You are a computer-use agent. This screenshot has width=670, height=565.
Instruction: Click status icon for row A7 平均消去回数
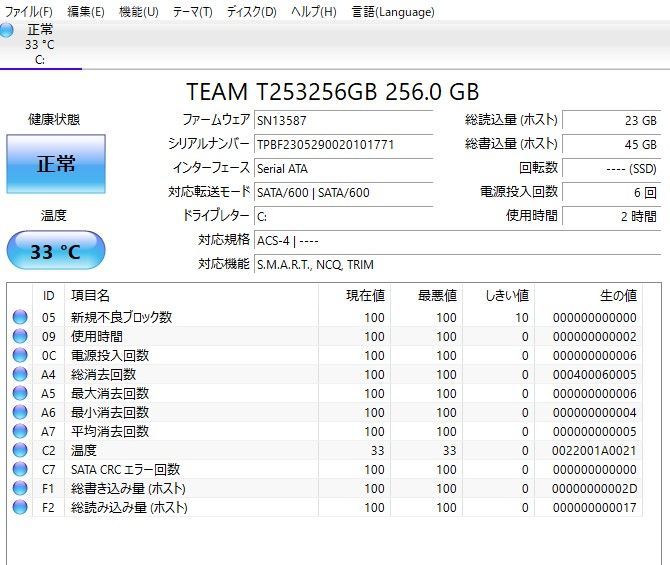tap(20, 431)
